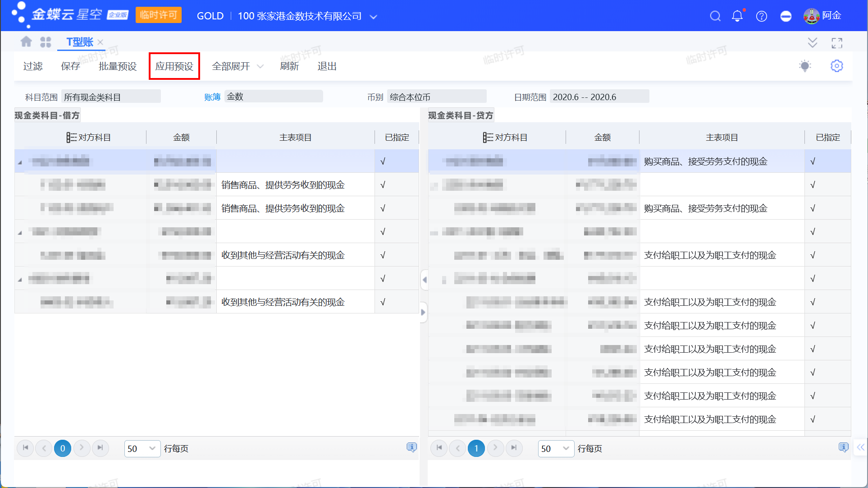Click the search magnifier icon

(715, 16)
